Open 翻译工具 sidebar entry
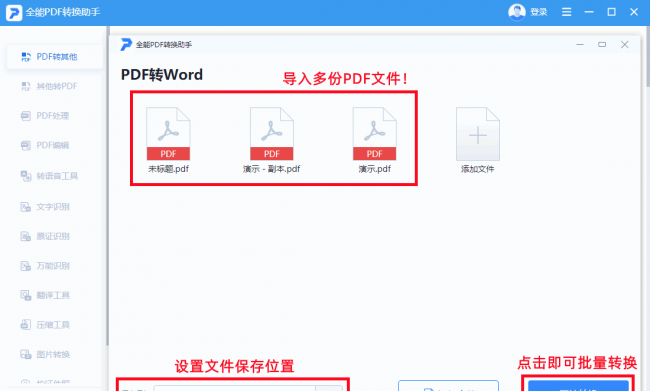The width and height of the screenshot is (650, 391). pyautogui.click(x=45, y=295)
